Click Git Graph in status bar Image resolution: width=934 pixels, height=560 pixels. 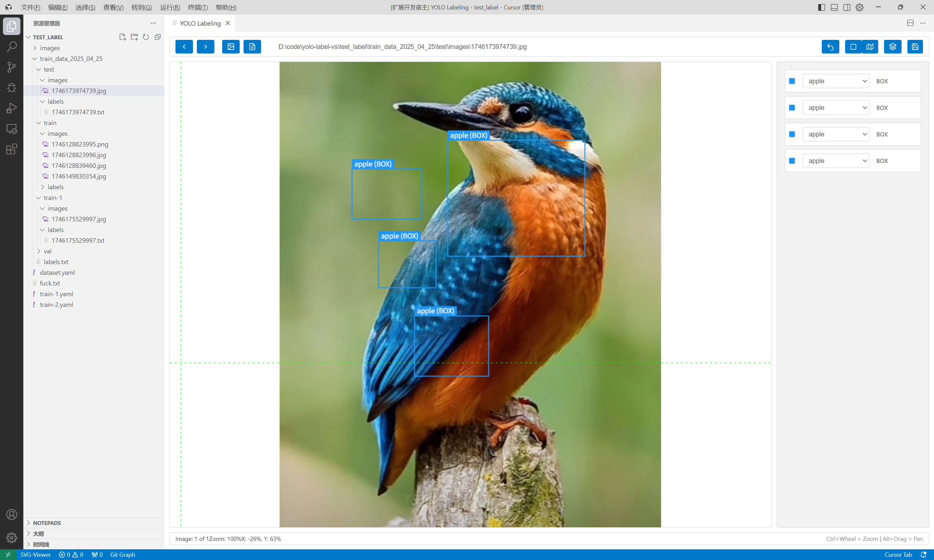coord(122,554)
